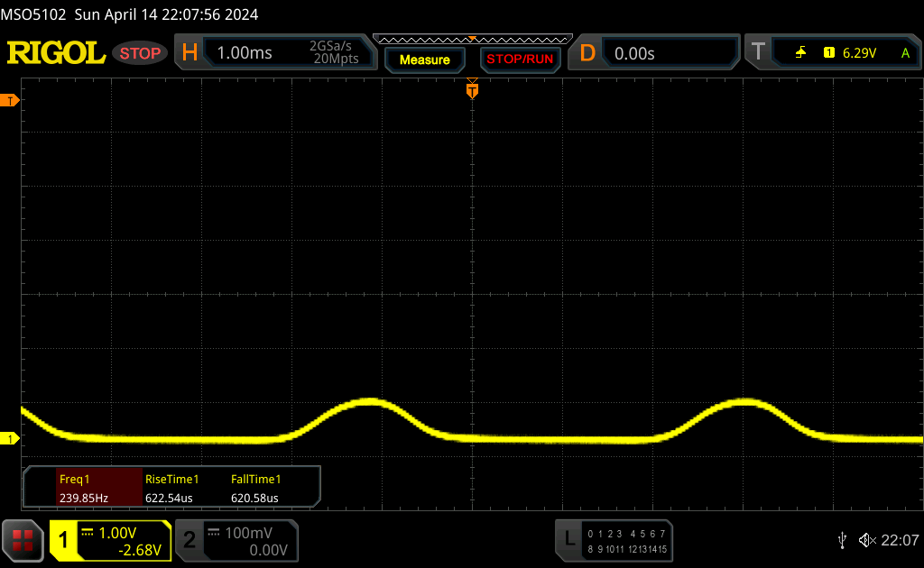Click the RIGOL logo
Screen dimensions: 924x568
(x=56, y=53)
